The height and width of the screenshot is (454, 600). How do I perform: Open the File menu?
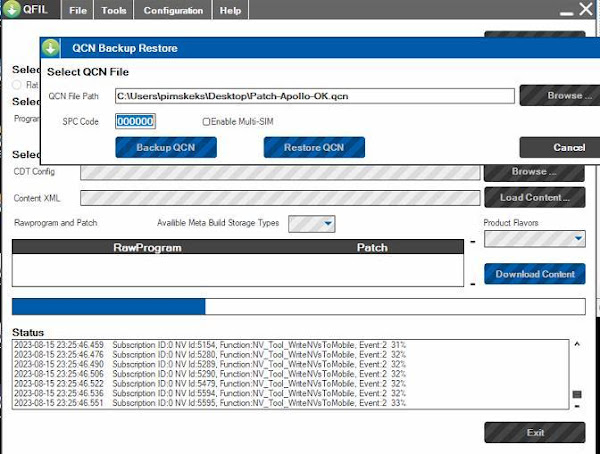pos(77,11)
